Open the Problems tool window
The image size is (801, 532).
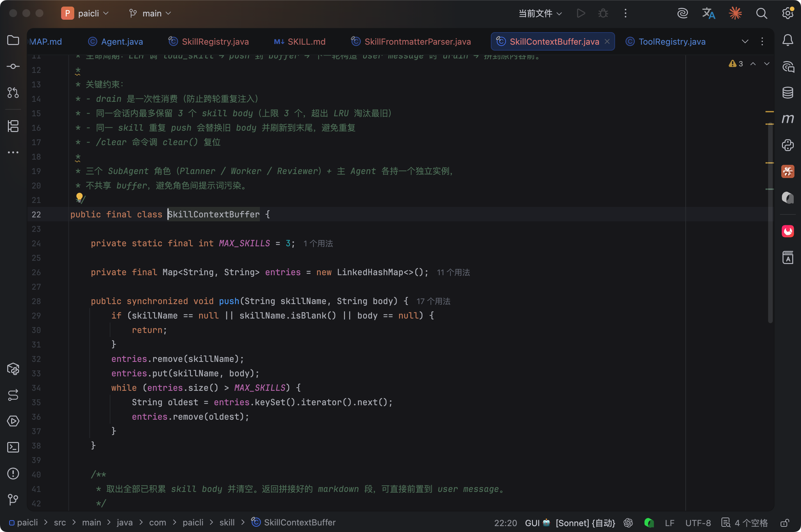point(13,473)
